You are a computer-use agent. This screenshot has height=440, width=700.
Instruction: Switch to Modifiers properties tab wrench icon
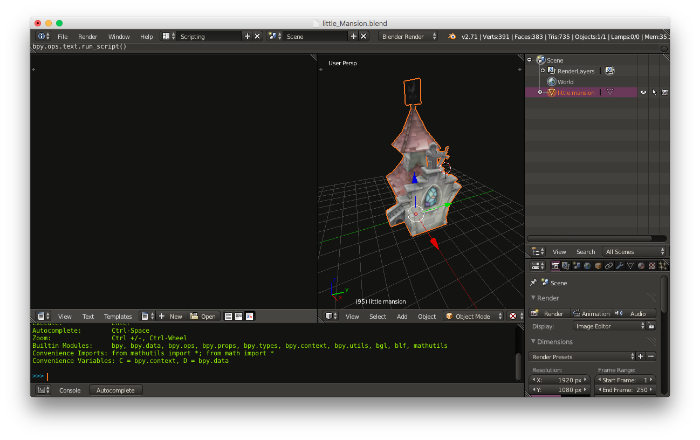tap(619, 266)
